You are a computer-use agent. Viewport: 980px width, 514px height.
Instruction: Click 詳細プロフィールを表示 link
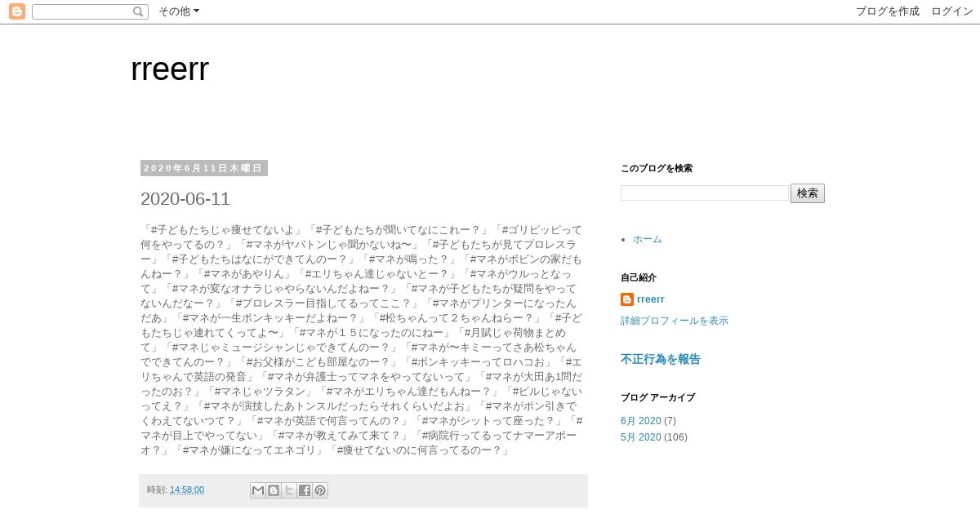tap(675, 321)
